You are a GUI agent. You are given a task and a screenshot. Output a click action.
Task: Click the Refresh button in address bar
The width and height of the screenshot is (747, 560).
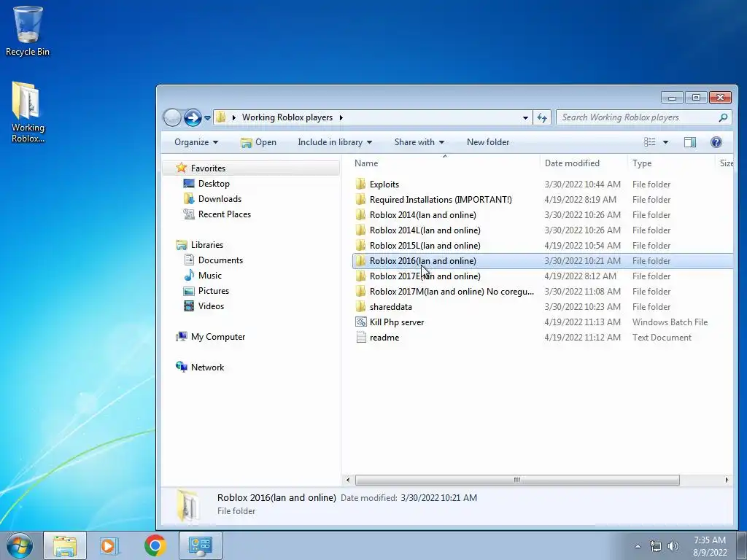(542, 117)
